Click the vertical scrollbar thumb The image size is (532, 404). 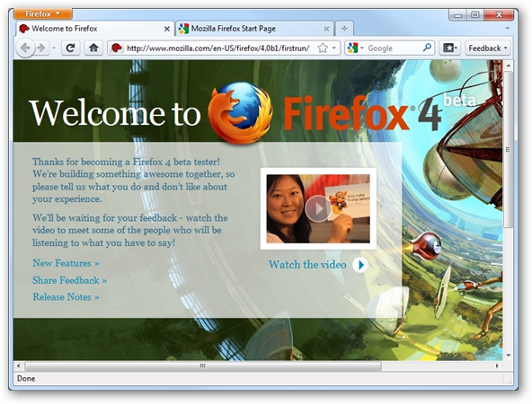[508, 149]
